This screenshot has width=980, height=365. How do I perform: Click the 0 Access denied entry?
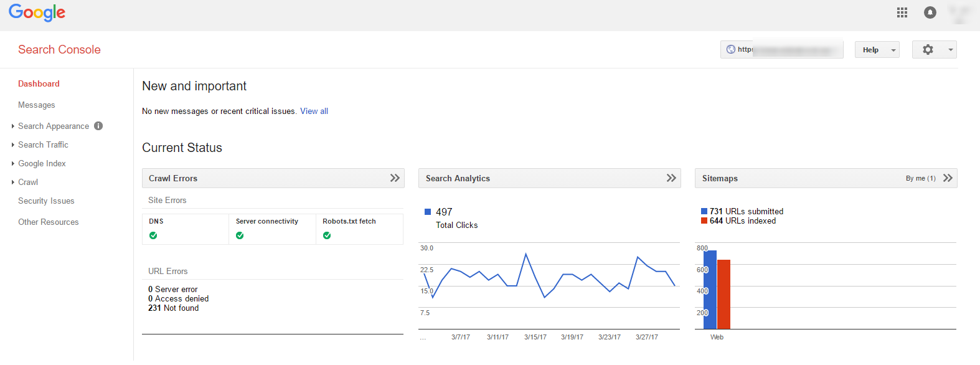click(179, 298)
